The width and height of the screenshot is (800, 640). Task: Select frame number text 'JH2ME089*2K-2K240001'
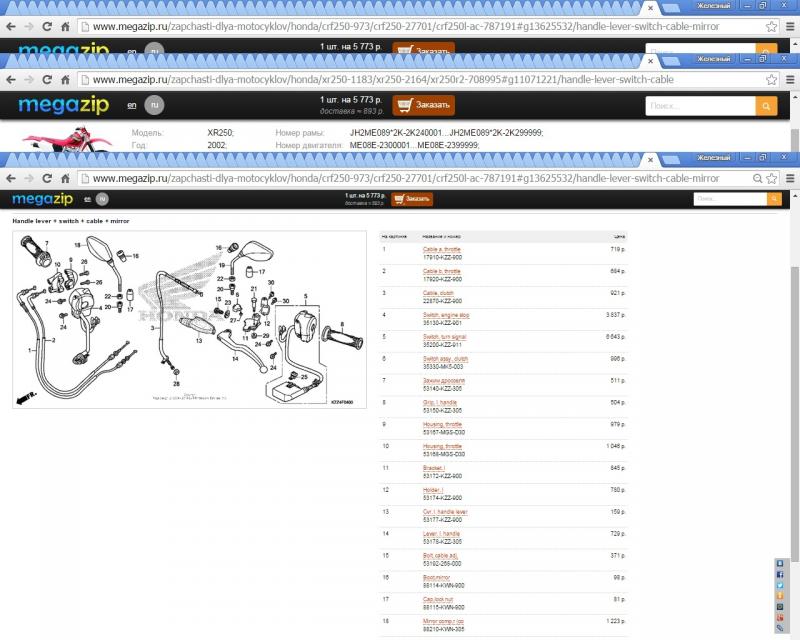click(x=395, y=133)
